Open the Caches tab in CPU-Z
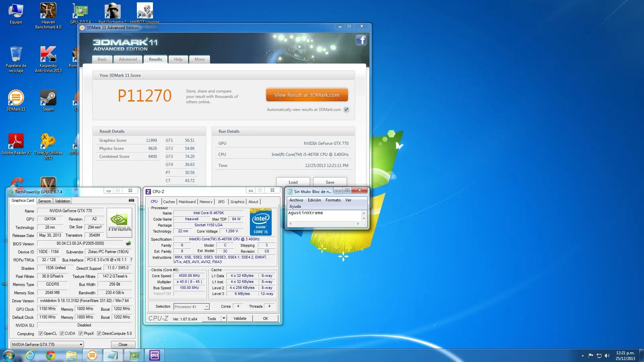 point(169,202)
